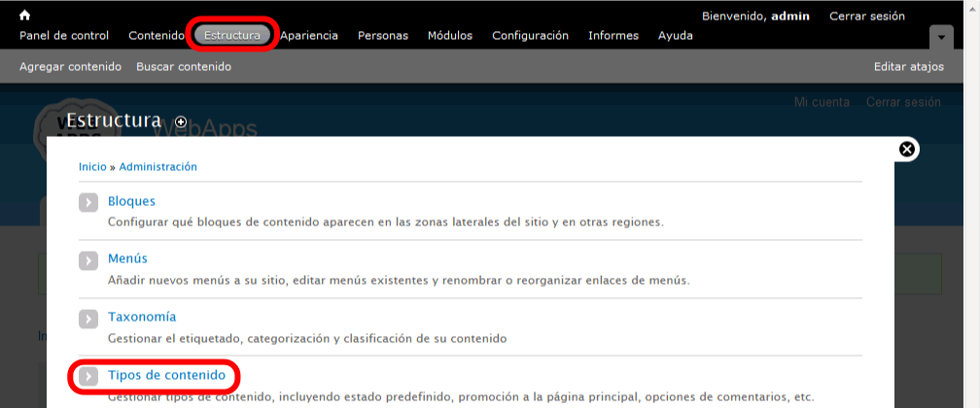Click the admin username link

click(x=790, y=17)
